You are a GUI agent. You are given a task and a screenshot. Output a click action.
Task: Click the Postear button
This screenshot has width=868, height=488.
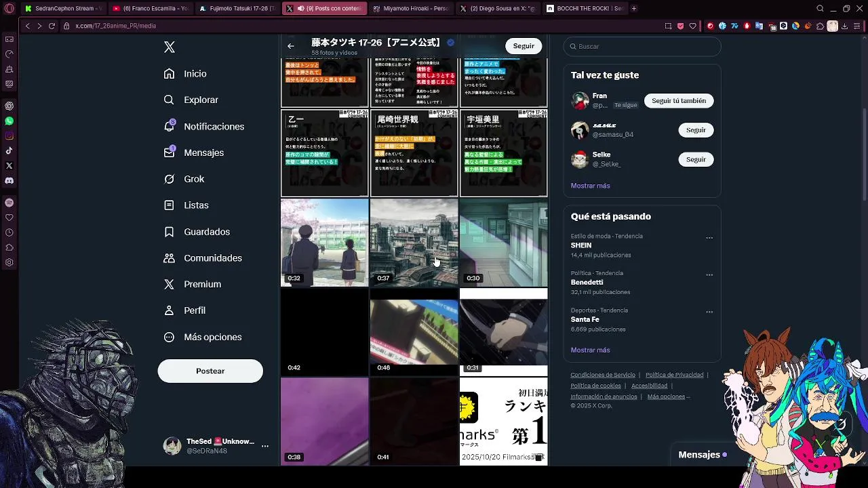pyautogui.click(x=210, y=371)
